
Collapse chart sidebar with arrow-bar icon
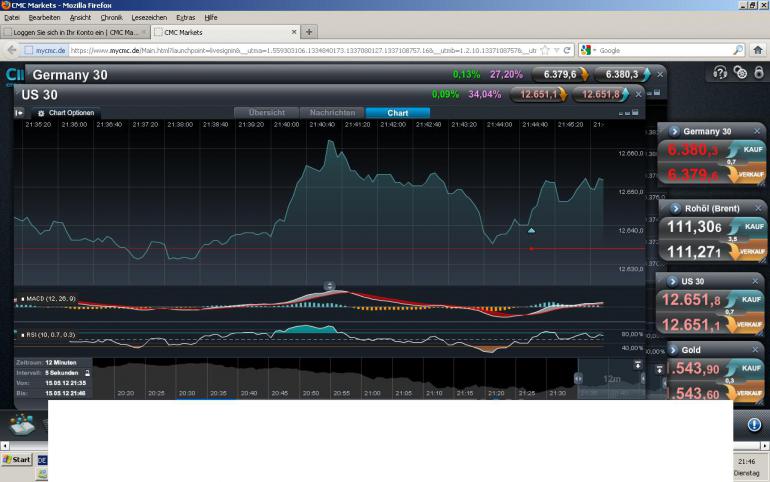pyautogui.click(x=19, y=113)
